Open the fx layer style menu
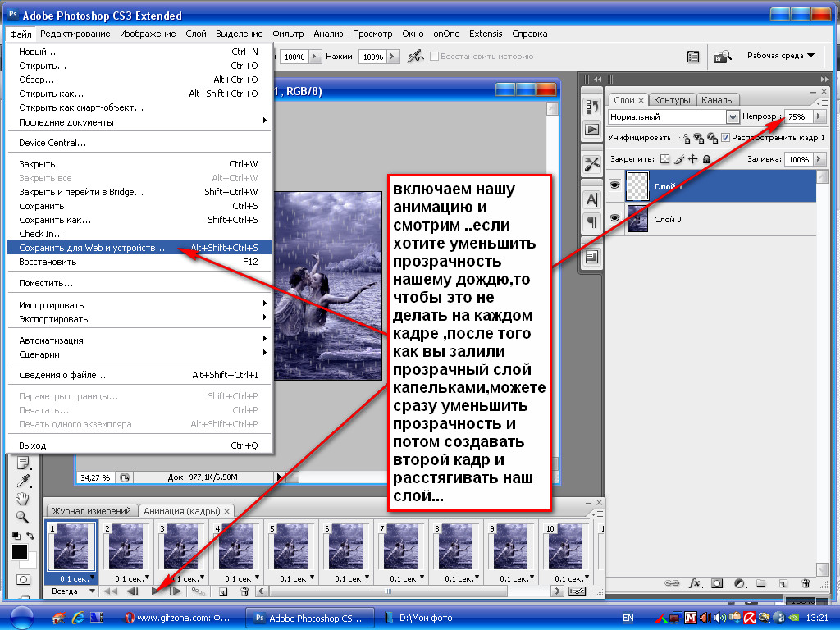 click(x=695, y=583)
